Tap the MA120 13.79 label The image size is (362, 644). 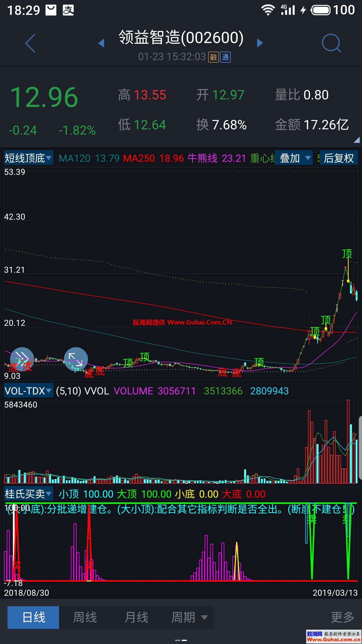coord(89,158)
